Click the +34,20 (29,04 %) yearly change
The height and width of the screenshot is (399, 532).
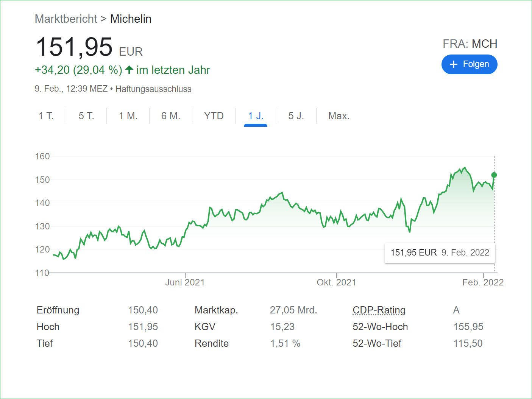[x=78, y=70]
